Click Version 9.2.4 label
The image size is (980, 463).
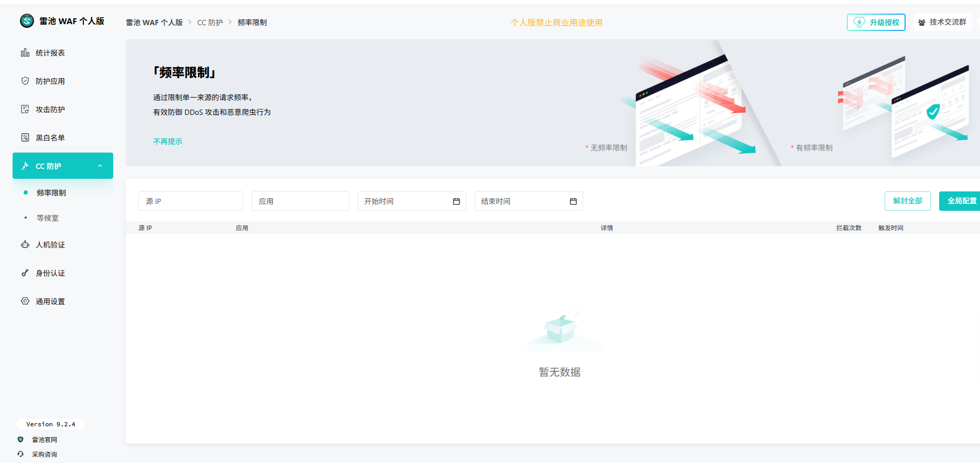51,424
